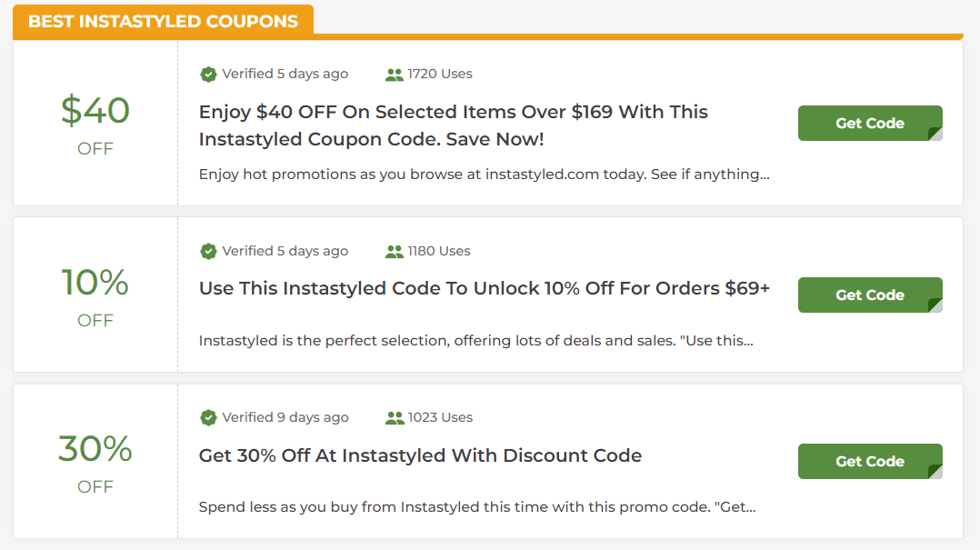Open 'Enjoy $40 OFF On Selected Items' title
The height and width of the screenshot is (550, 980).
(453, 125)
